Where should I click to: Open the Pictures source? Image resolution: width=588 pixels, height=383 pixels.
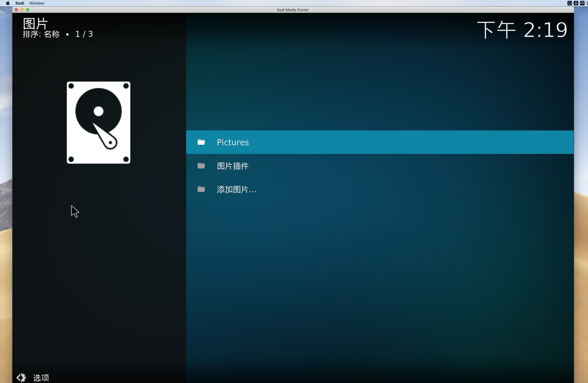233,142
